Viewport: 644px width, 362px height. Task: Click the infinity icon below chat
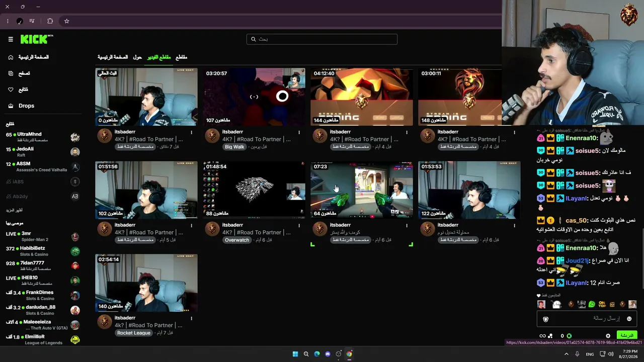click(x=542, y=336)
